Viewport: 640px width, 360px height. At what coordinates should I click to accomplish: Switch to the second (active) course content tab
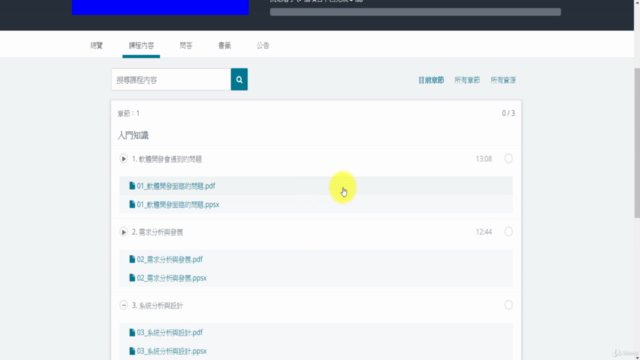click(141, 45)
